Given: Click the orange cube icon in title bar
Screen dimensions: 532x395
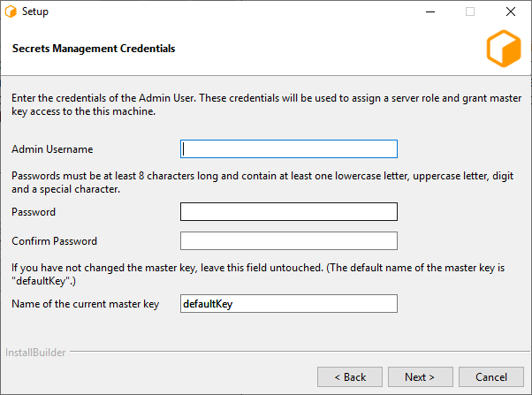Looking at the screenshot, I should [11, 11].
